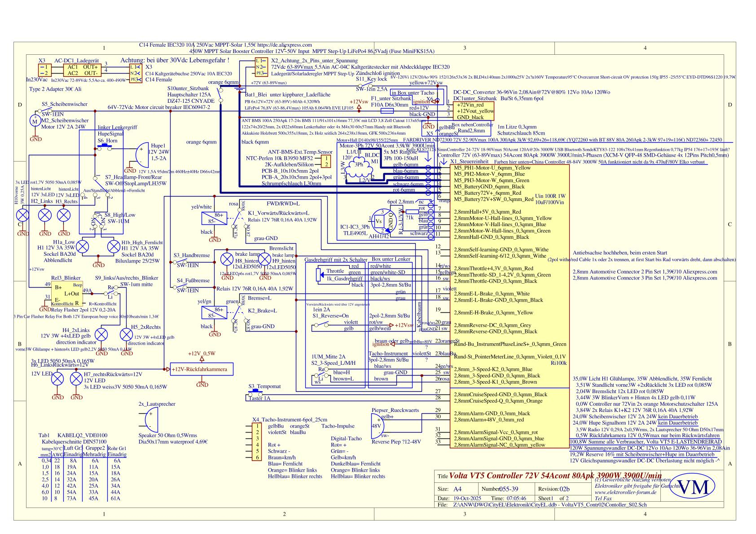The width and height of the screenshot is (756, 534).
Task: Open the www.elektroroller-forum.de link
Action: [x=625, y=492]
